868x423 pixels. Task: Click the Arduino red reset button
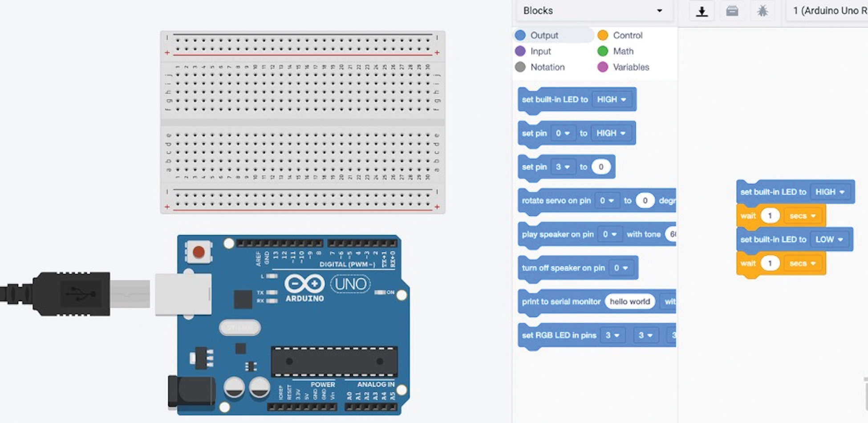(x=199, y=252)
